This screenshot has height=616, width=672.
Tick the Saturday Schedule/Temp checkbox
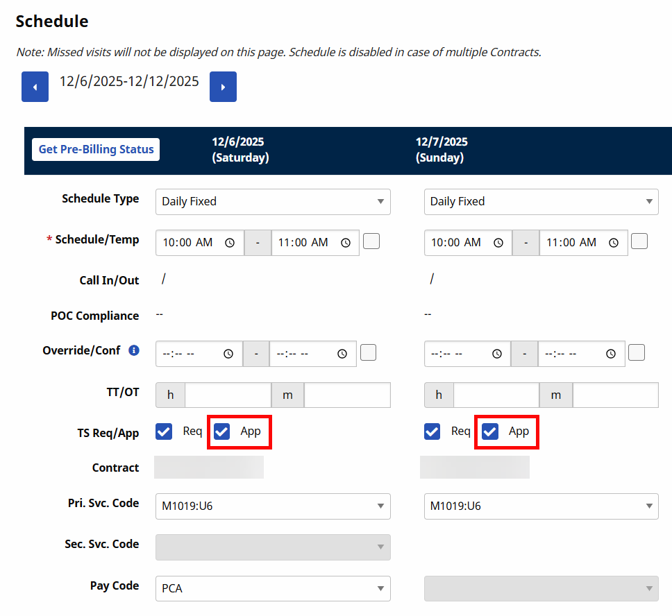(x=371, y=241)
